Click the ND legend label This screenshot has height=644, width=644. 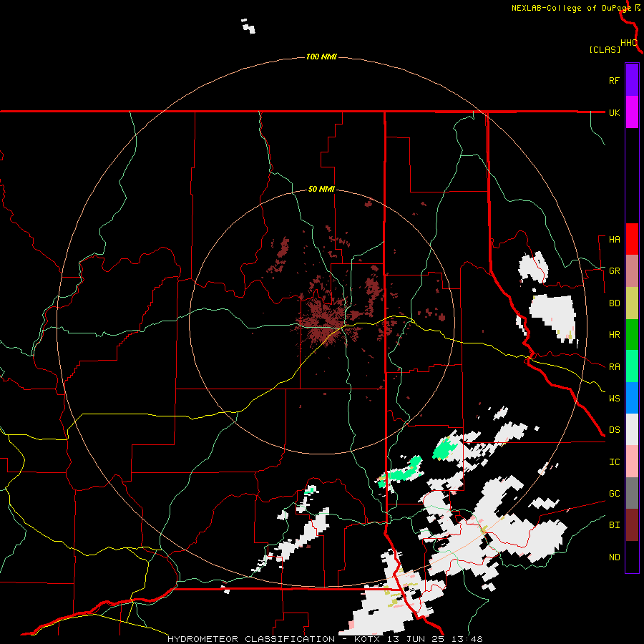(x=614, y=557)
